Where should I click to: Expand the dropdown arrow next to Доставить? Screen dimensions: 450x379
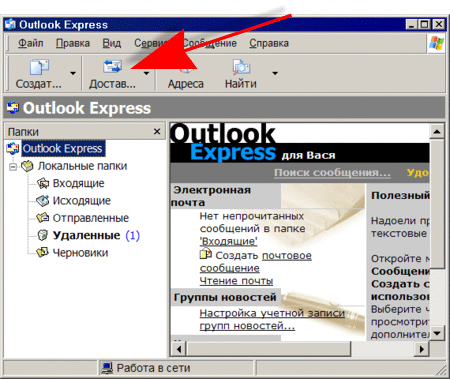[146, 73]
